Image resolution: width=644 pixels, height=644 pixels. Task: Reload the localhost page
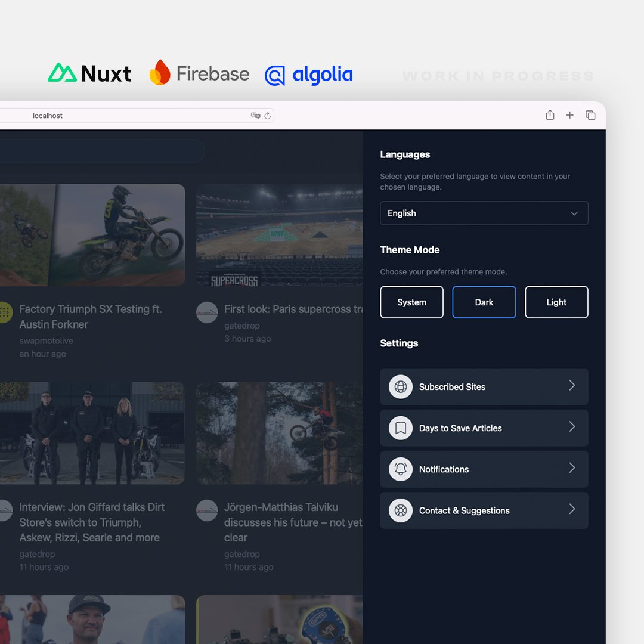(267, 116)
